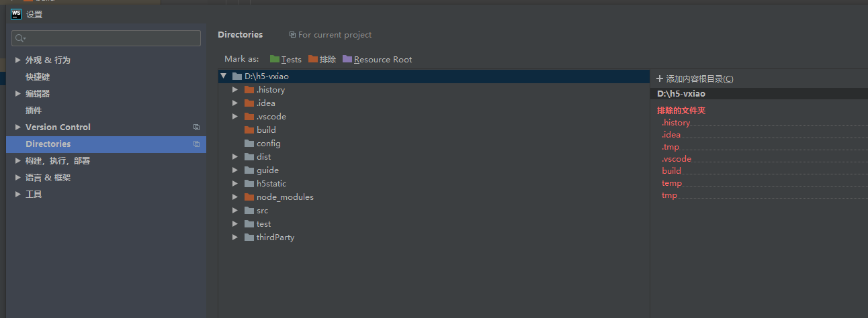The width and height of the screenshot is (868, 318).
Task: Select the node_modules folder icon
Action: (x=249, y=197)
